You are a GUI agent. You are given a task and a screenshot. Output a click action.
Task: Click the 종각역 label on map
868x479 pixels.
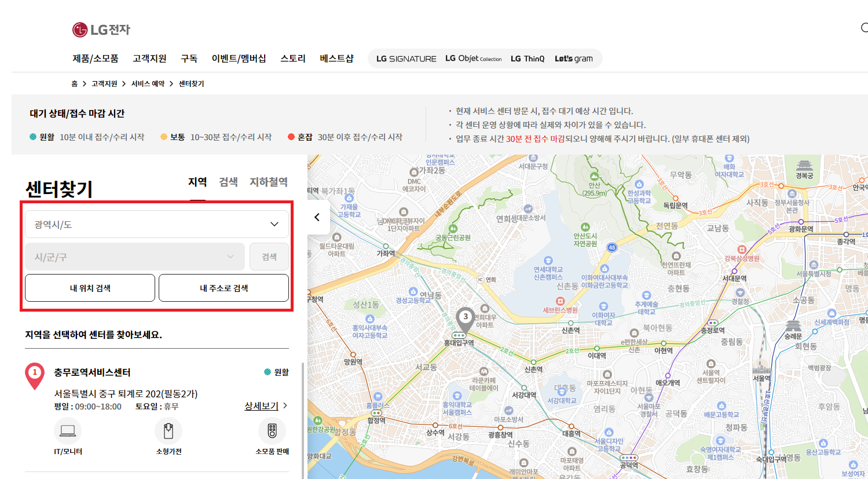coord(846,242)
